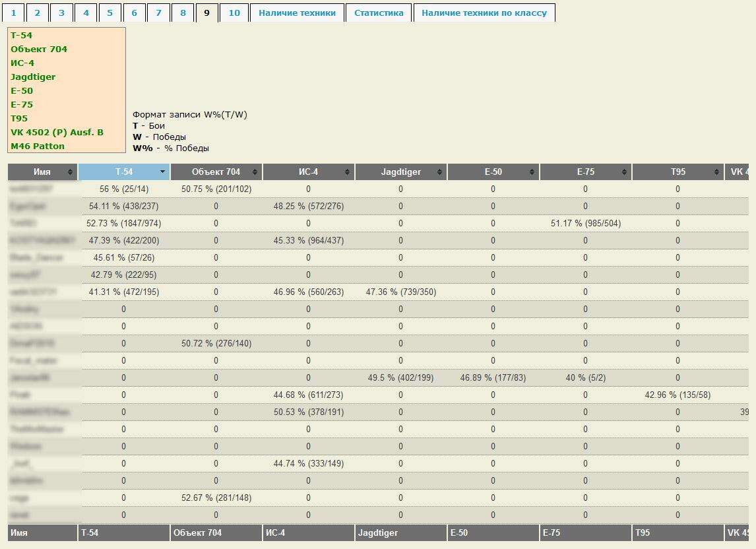Go to tab 8
Screen dimensions: 756x549
pos(183,13)
